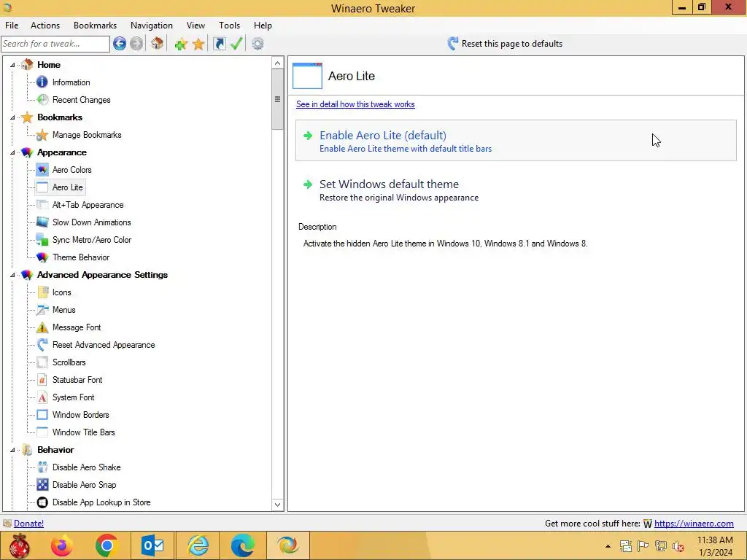The image size is (747, 560).
Task: Add bookmark with green plus star icon
Action: coord(181,44)
